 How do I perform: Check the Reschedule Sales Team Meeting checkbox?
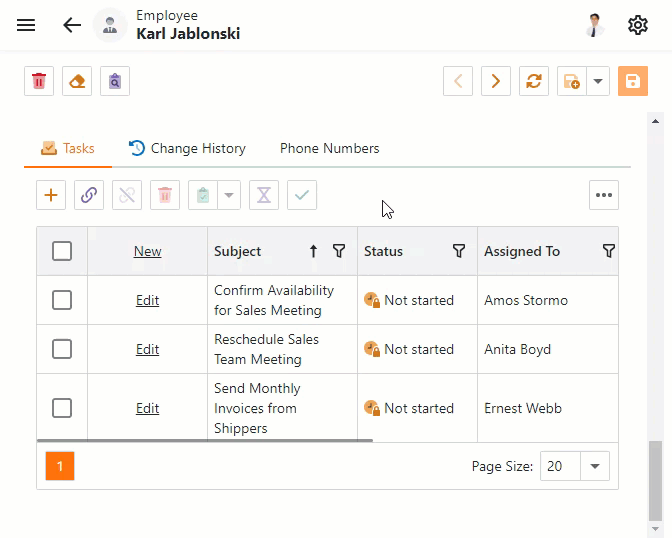tap(62, 349)
